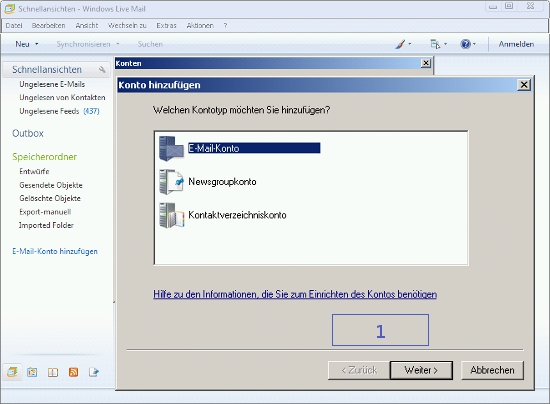Screen dimensions: 550x404
Task: Open the Export-manuell folder
Action: pyautogui.click(x=45, y=212)
